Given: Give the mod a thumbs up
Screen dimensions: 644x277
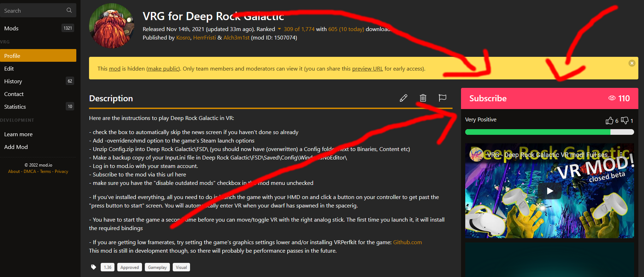Looking at the screenshot, I should coord(609,121).
